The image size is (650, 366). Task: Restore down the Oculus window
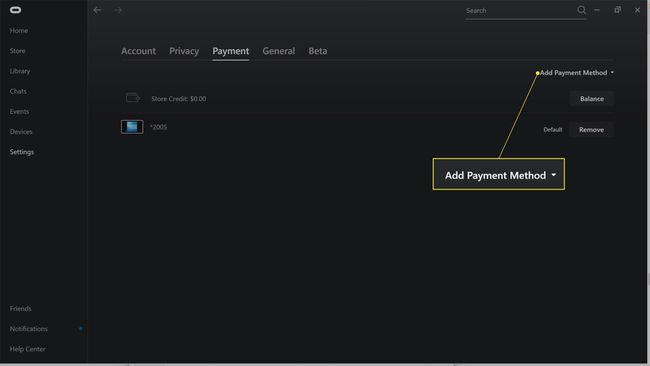pos(618,10)
